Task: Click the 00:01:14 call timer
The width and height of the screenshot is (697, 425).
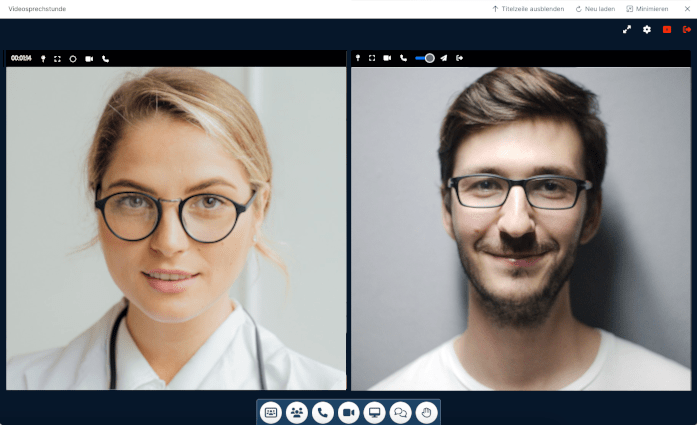Action: [21, 58]
